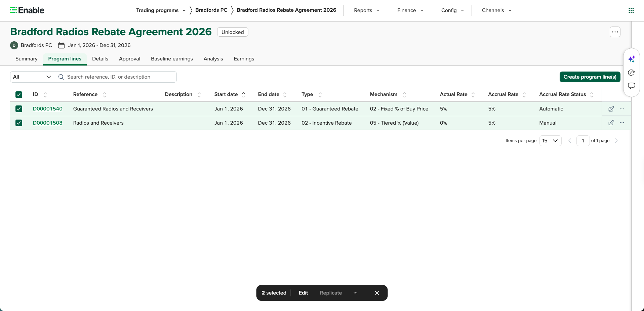Sort by Accrual Rate Status column
The image size is (644, 311).
point(592,95)
